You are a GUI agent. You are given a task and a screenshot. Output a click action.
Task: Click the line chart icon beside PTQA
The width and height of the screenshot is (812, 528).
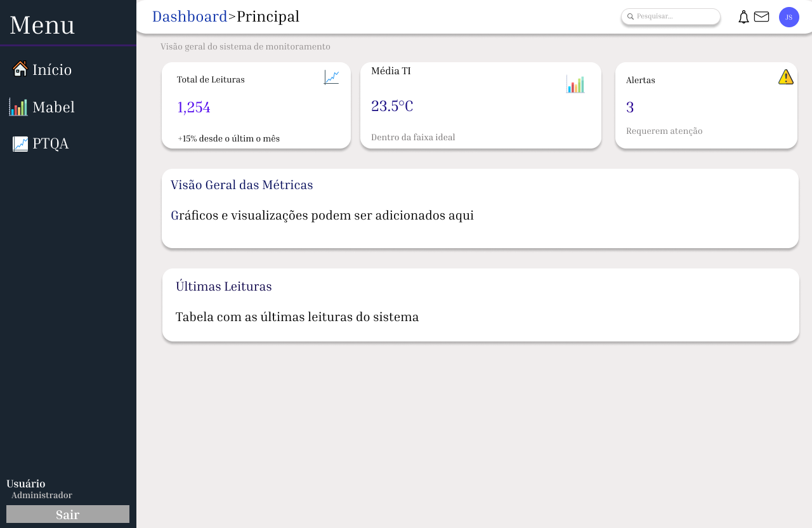point(20,144)
